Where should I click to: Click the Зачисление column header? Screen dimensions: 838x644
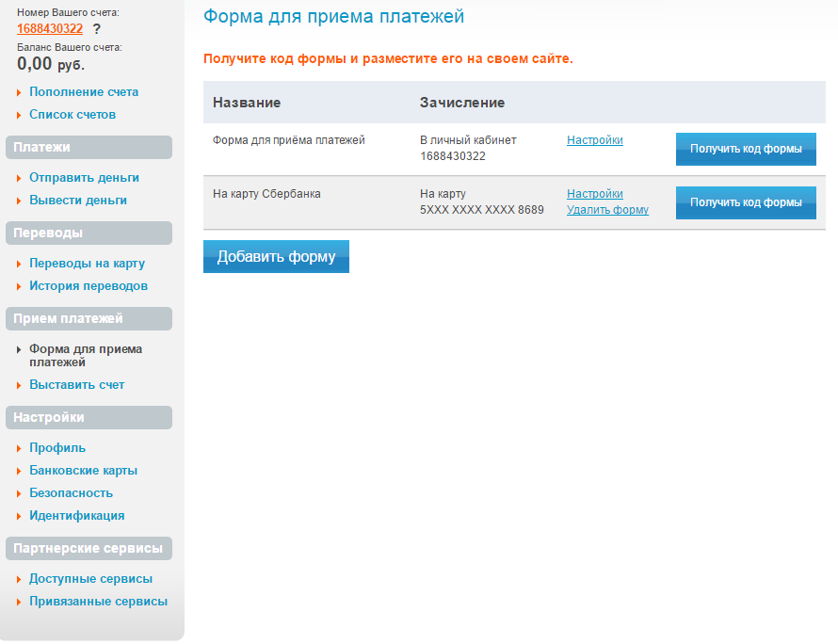coord(461,103)
